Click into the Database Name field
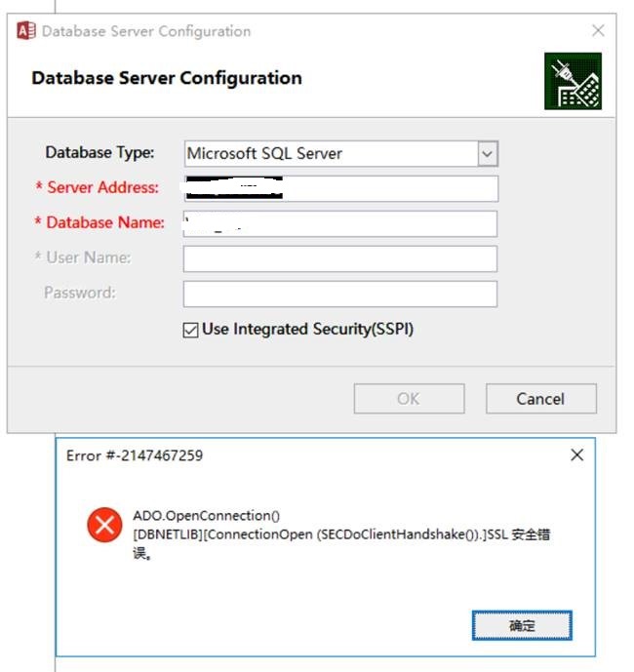 point(340,223)
